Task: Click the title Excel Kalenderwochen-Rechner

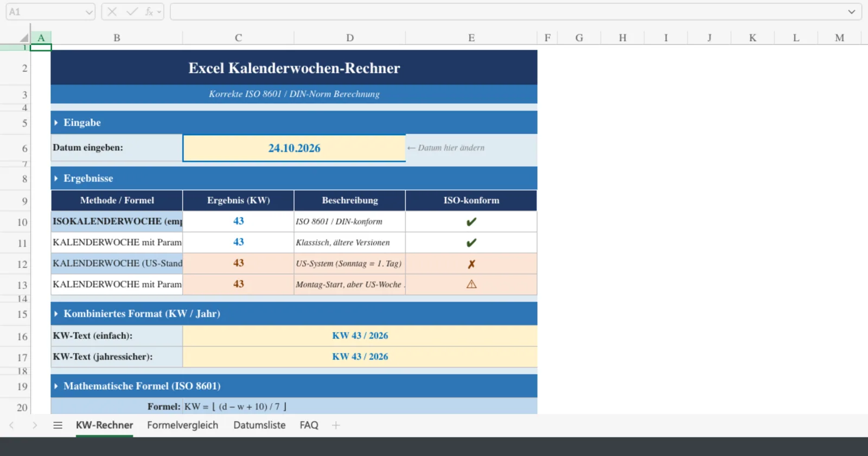Action: click(x=294, y=68)
